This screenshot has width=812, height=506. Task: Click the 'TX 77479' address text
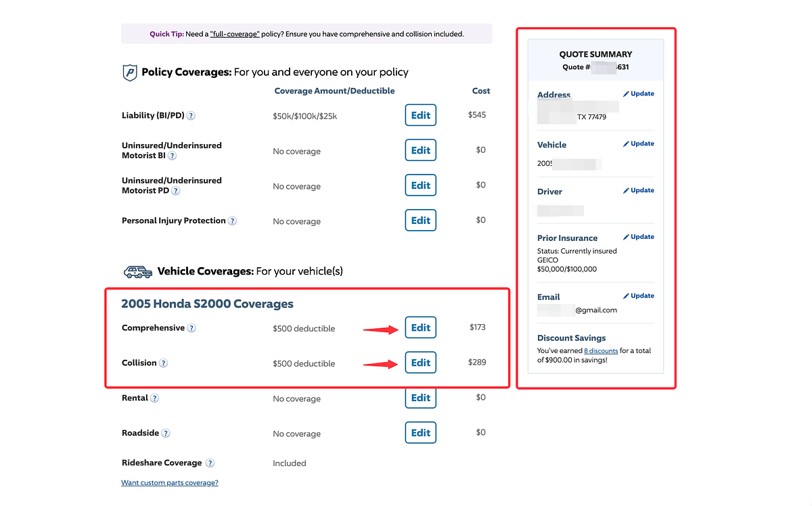[591, 117]
